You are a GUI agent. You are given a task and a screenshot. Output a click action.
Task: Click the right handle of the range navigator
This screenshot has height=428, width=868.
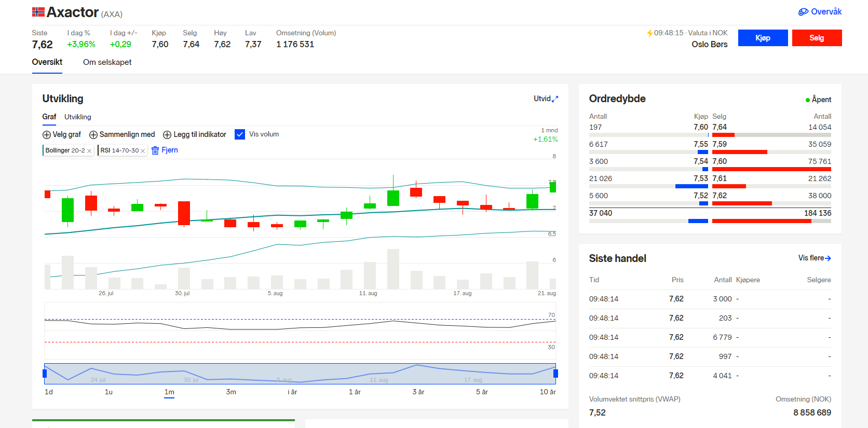556,374
